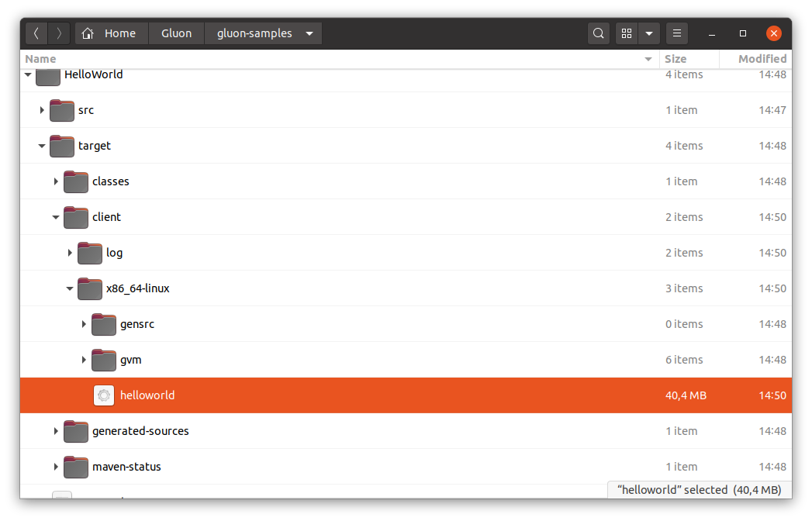
Task: Open the search magnifier button
Action: tap(598, 33)
